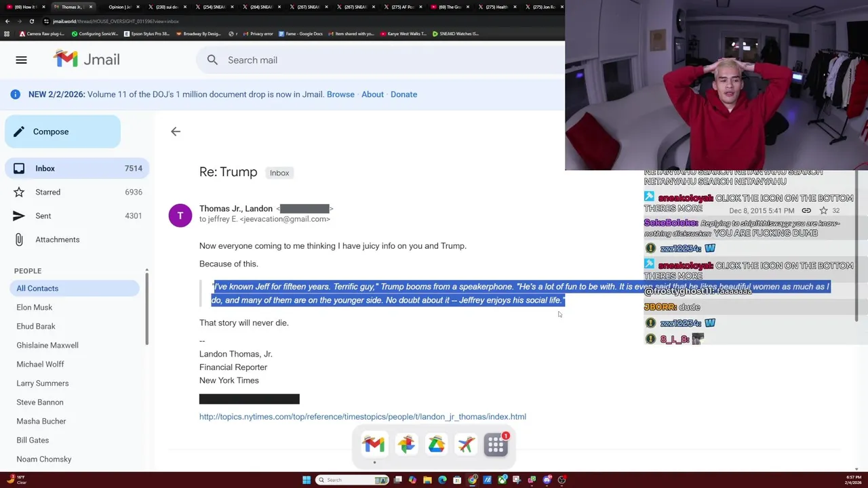Open the Flights airplane dock app
The height and width of the screenshot is (488, 868).
tap(466, 445)
